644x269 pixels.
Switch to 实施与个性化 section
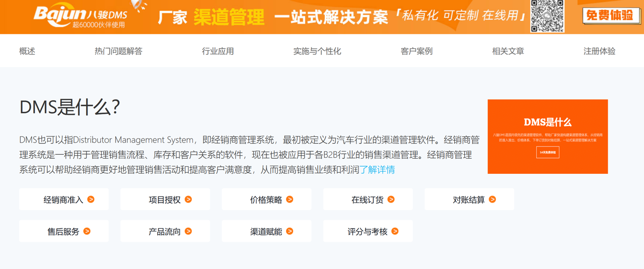click(x=317, y=51)
